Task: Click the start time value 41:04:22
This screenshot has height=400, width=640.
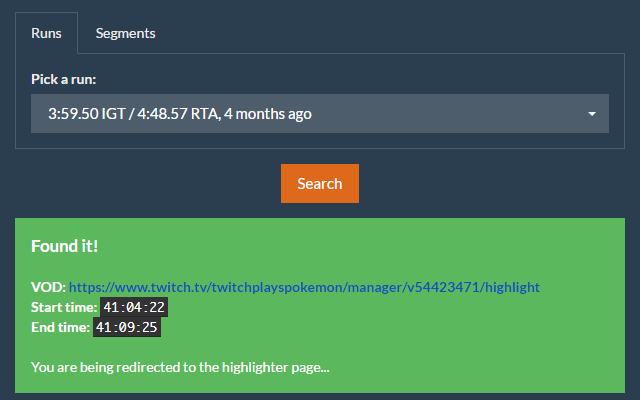Action: point(134,307)
